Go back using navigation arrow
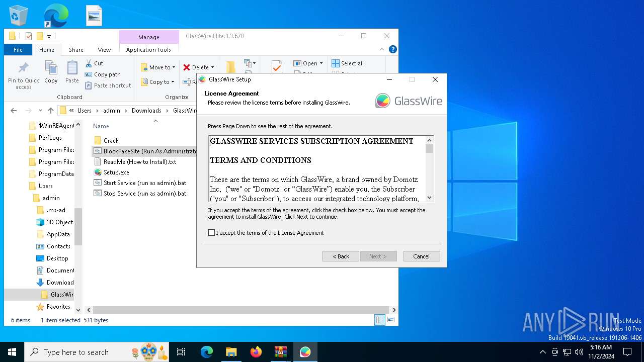Viewport: 644px width, 362px height. pos(14,111)
